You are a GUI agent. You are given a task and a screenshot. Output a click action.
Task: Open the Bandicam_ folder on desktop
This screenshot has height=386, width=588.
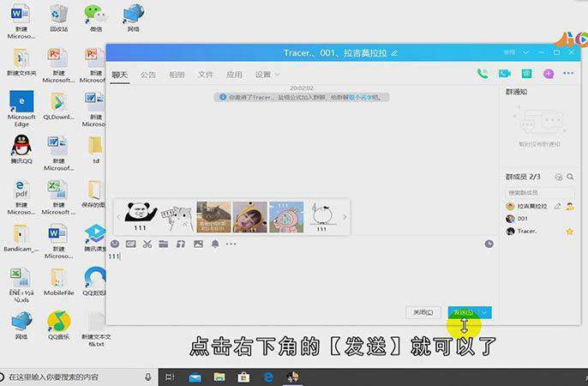point(21,238)
